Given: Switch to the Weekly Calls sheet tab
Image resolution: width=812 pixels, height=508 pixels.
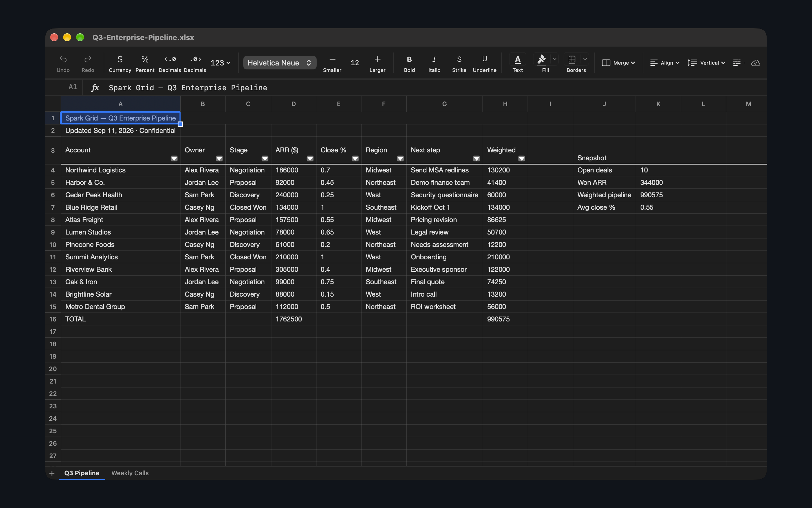Looking at the screenshot, I should point(130,473).
